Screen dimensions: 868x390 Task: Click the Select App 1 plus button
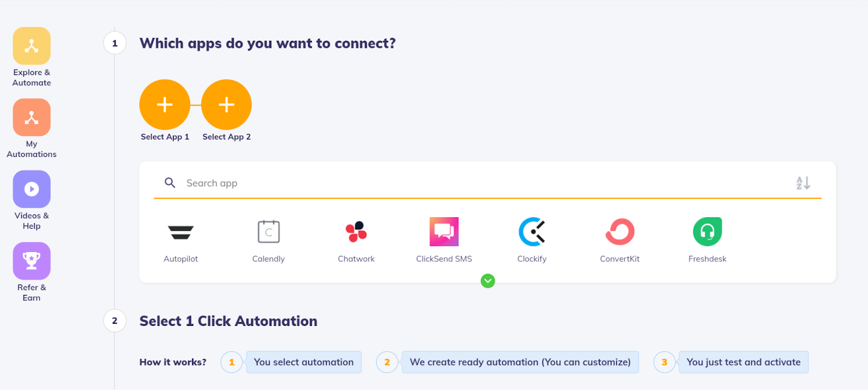165,105
